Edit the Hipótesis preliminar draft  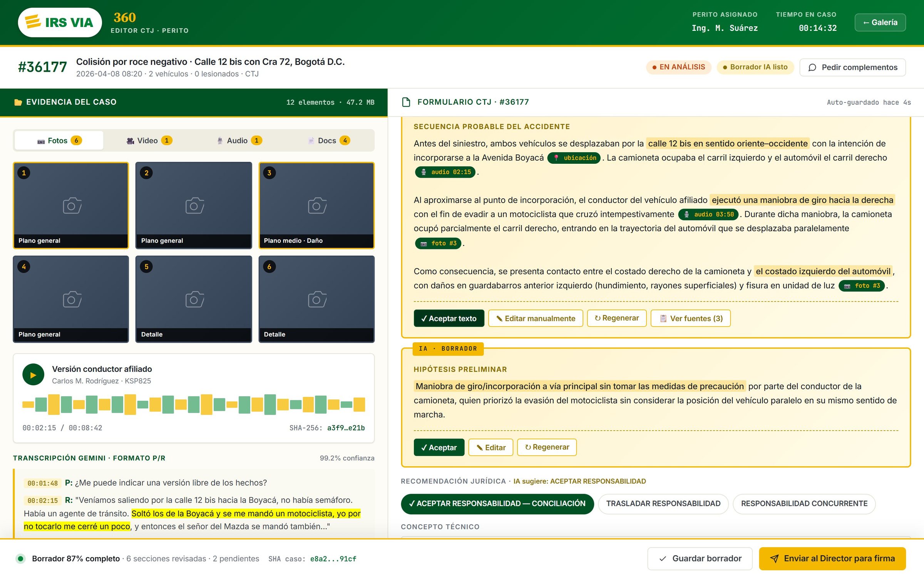pyautogui.click(x=490, y=448)
